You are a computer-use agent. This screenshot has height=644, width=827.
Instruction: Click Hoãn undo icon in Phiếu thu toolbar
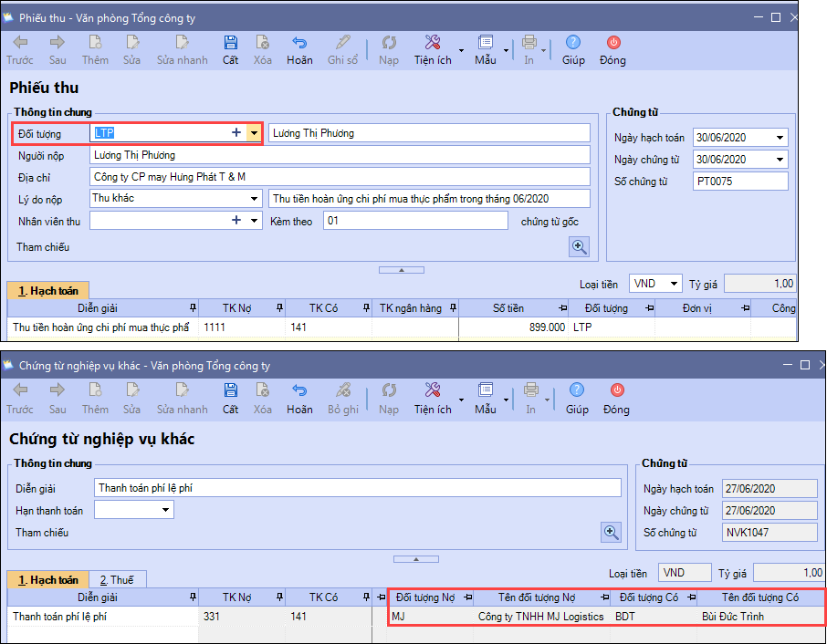299,43
